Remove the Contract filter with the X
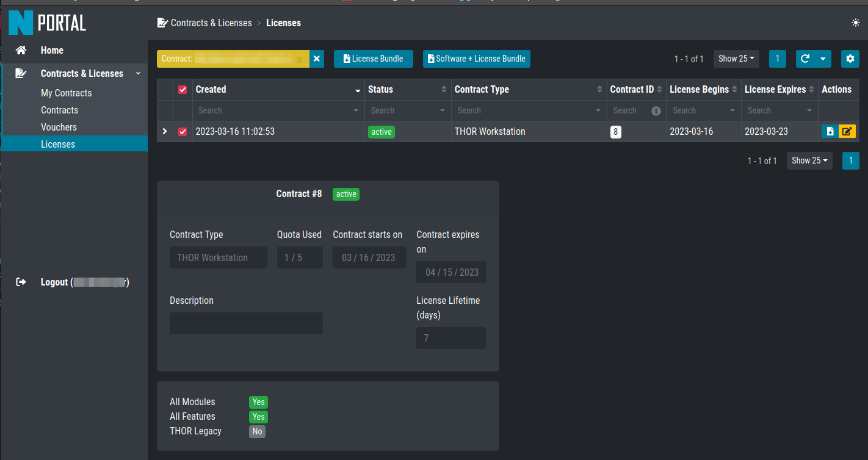 pos(317,59)
